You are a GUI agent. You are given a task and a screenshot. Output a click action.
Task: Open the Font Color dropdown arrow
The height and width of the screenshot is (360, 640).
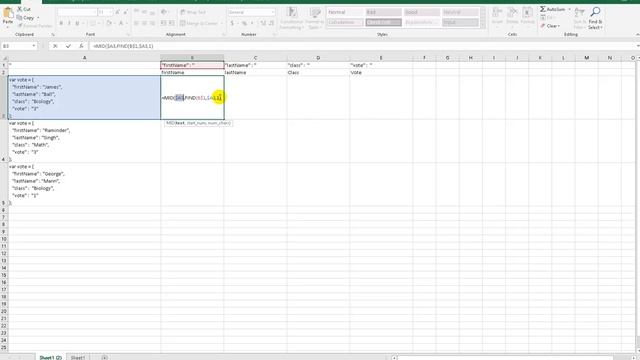coord(127,23)
